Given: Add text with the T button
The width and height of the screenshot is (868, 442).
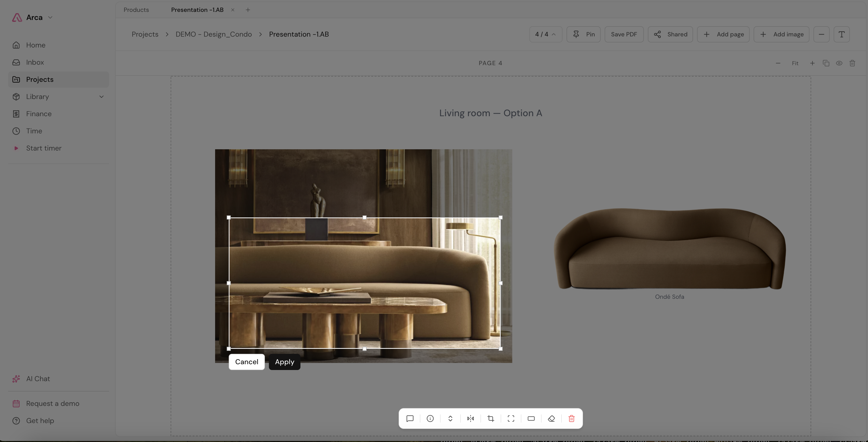Looking at the screenshot, I should [841, 34].
